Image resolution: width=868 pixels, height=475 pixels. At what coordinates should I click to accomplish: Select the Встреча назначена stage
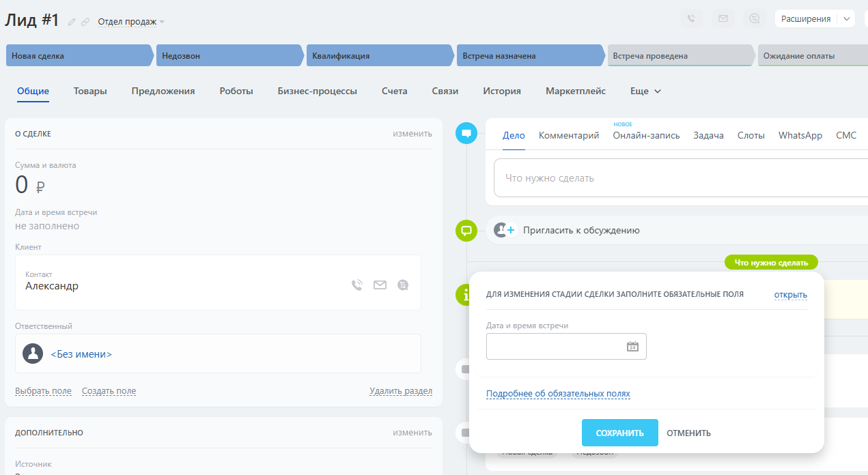click(530, 56)
